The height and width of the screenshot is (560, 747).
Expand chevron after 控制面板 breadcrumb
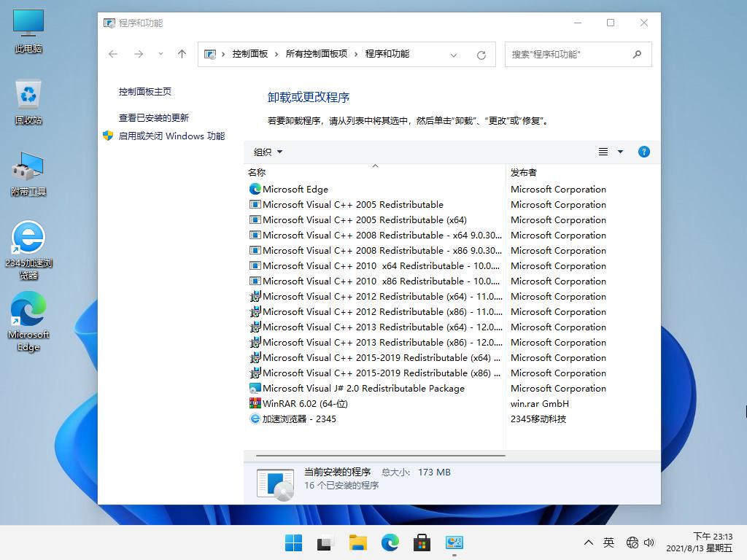276,54
